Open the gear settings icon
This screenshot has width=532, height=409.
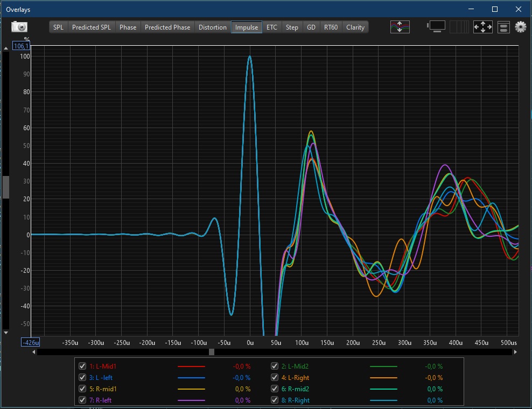[x=520, y=27]
